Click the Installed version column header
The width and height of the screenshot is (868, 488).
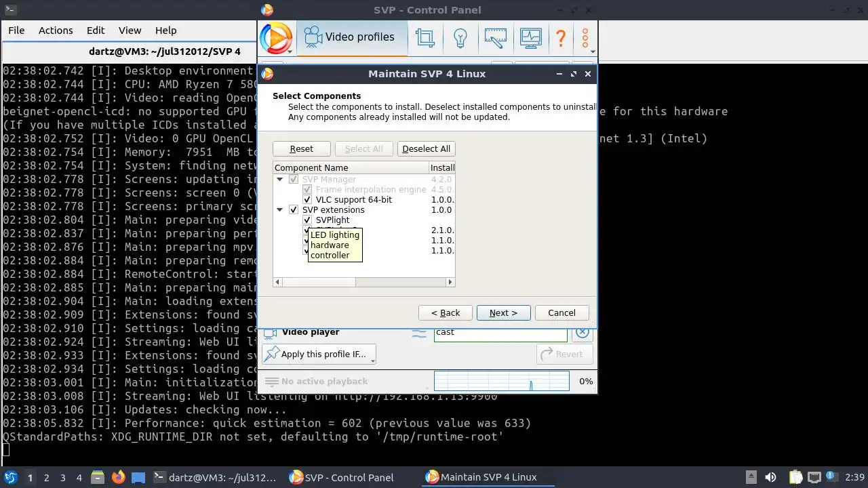442,168
